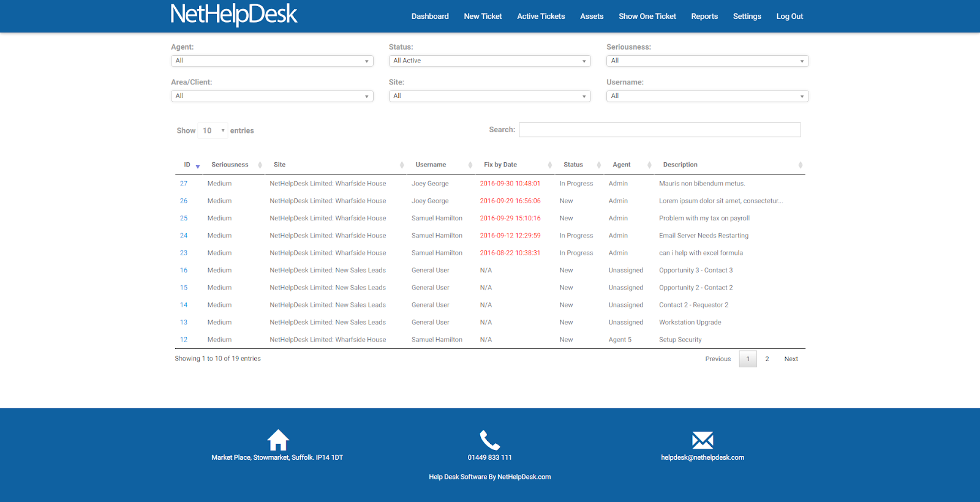Open ticket ID 23

tap(184, 253)
